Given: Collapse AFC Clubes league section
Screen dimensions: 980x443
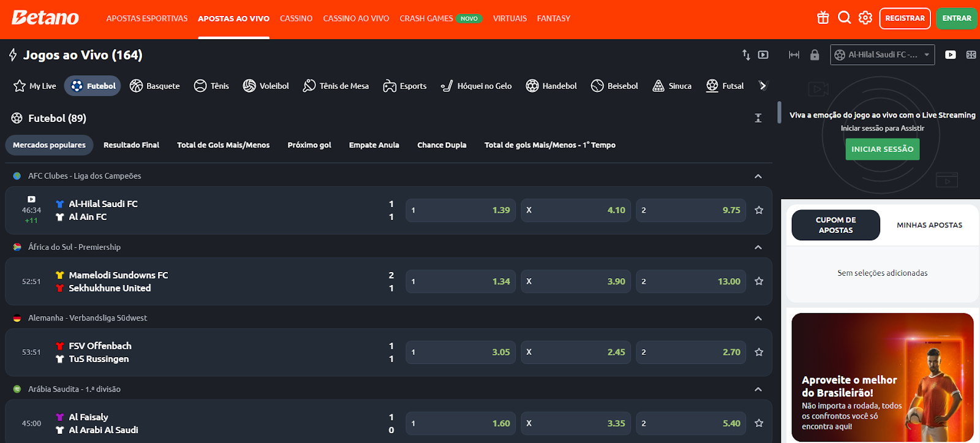Looking at the screenshot, I should tap(758, 176).
